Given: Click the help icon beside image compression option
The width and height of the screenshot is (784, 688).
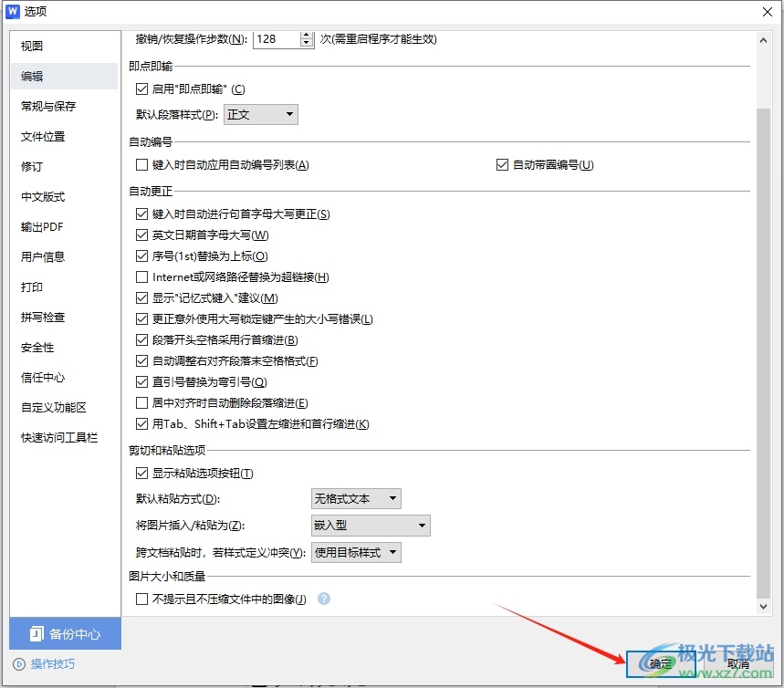Looking at the screenshot, I should pos(324,599).
